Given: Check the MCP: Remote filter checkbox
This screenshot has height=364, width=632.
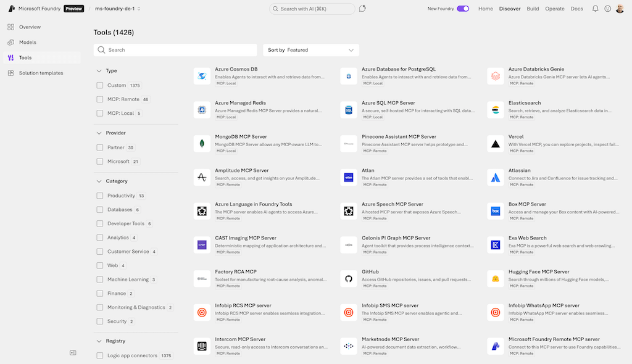Looking at the screenshot, I should pos(100,99).
